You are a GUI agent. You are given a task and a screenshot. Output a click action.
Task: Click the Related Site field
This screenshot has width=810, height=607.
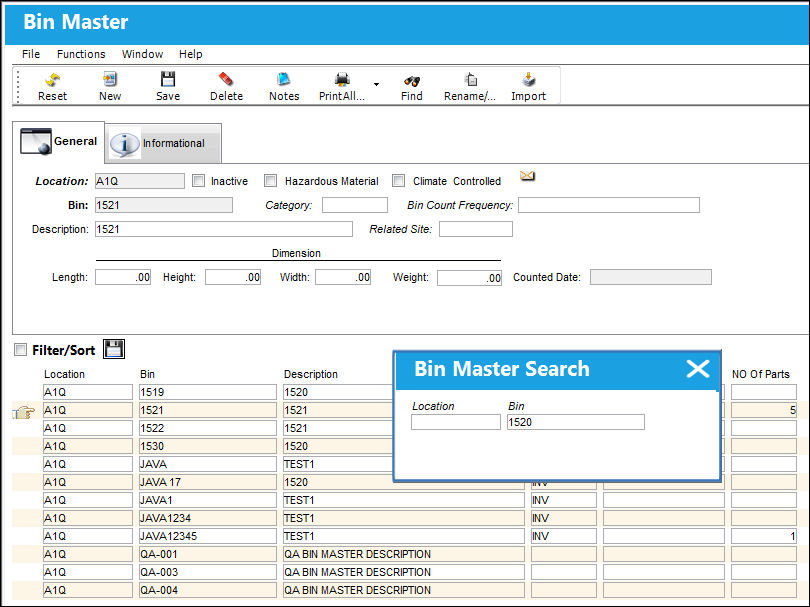coord(476,229)
